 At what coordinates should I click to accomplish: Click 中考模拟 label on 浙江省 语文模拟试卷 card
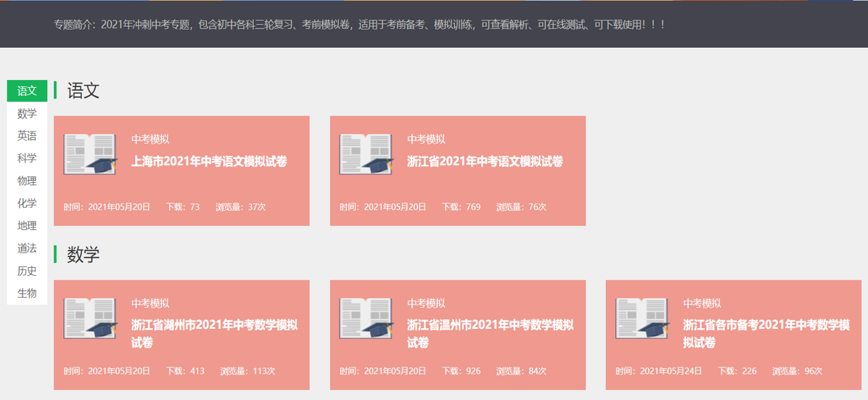click(x=426, y=139)
